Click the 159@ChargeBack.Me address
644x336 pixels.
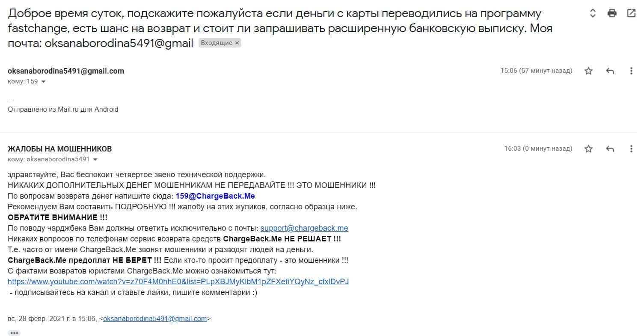tap(215, 196)
